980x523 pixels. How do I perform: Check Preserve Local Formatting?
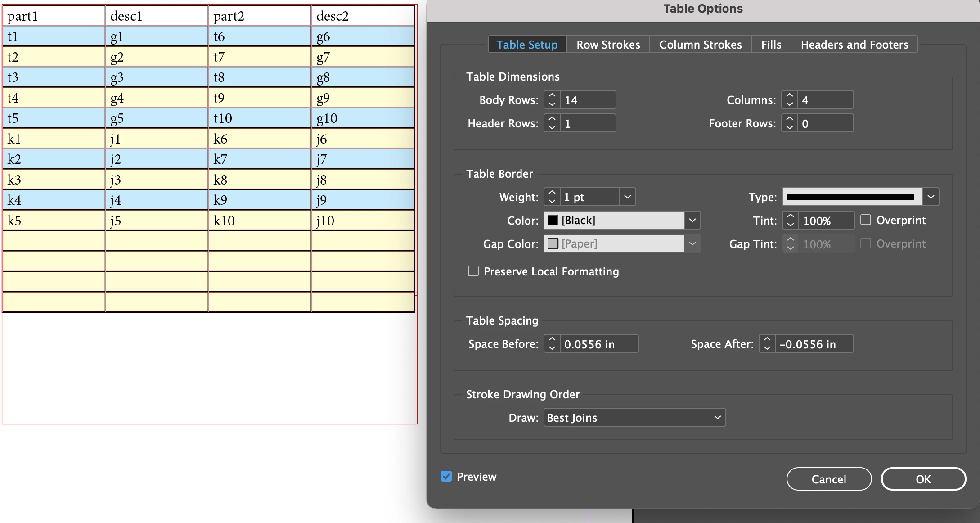pyautogui.click(x=473, y=271)
